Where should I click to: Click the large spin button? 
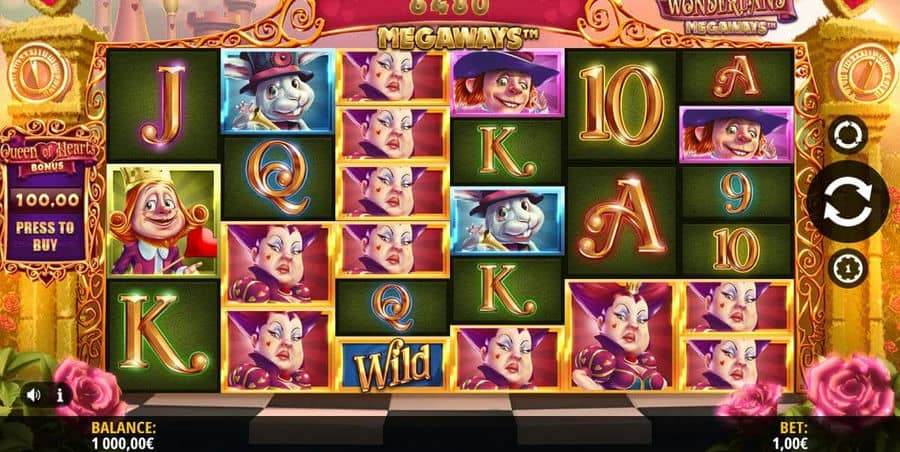(848, 201)
